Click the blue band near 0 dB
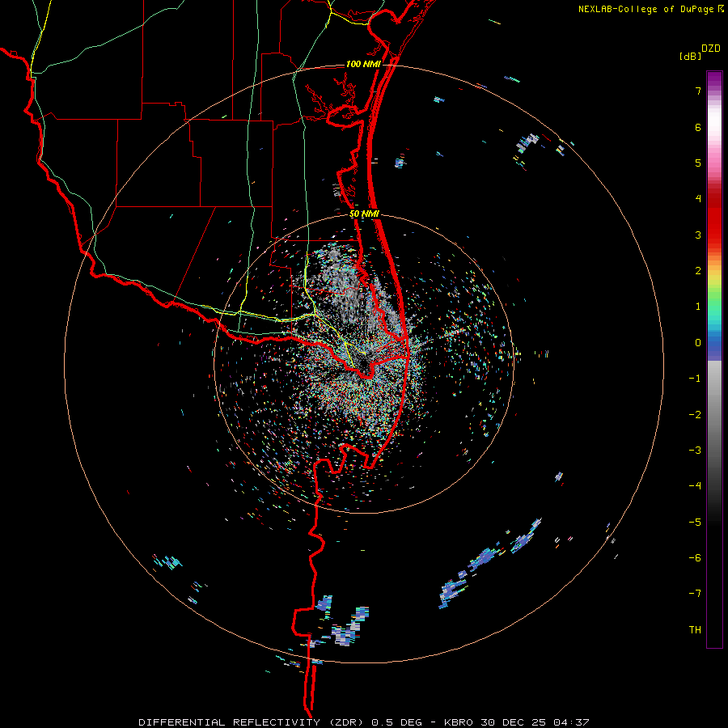This screenshot has height=728, width=728. pos(714,347)
